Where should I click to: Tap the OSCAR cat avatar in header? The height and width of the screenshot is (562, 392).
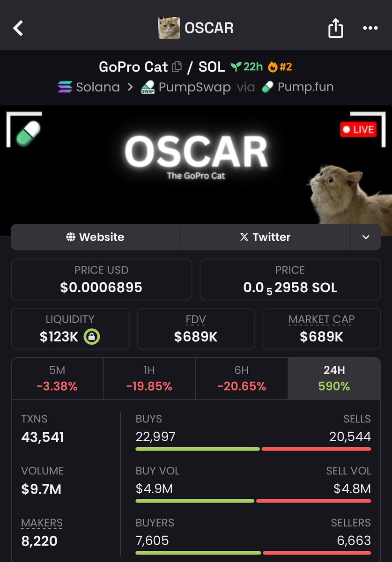[169, 28]
